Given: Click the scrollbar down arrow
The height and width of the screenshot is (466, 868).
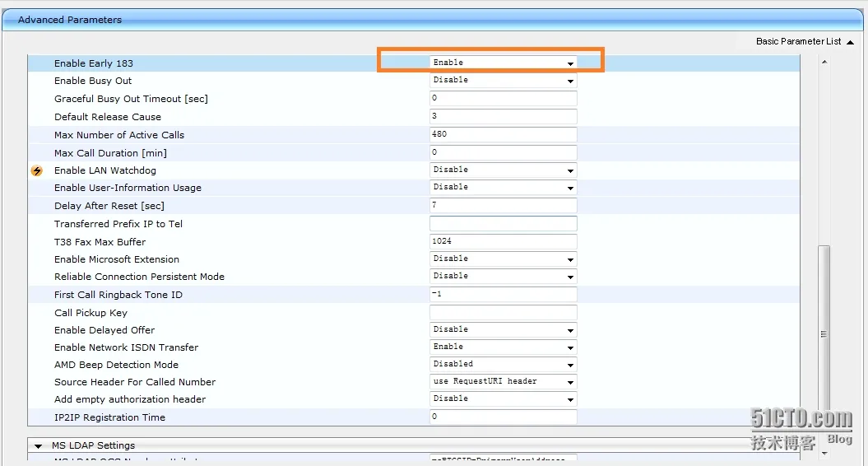Looking at the screenshot, I should click(x=824, y=454).
